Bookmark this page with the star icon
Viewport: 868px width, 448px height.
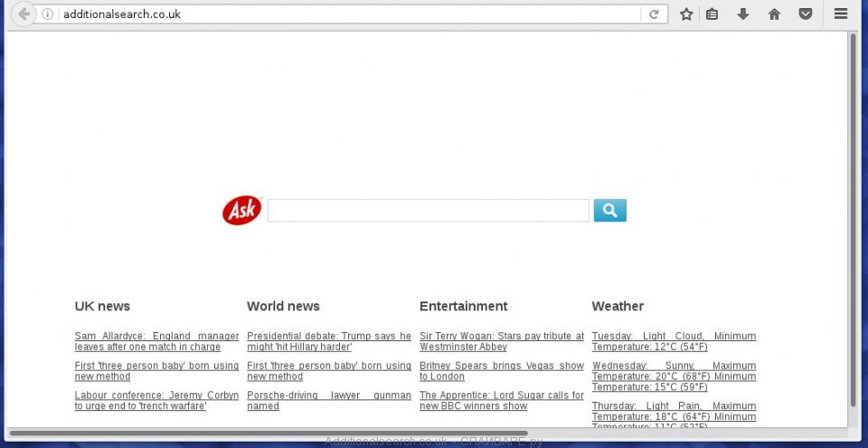coord(686,14)
